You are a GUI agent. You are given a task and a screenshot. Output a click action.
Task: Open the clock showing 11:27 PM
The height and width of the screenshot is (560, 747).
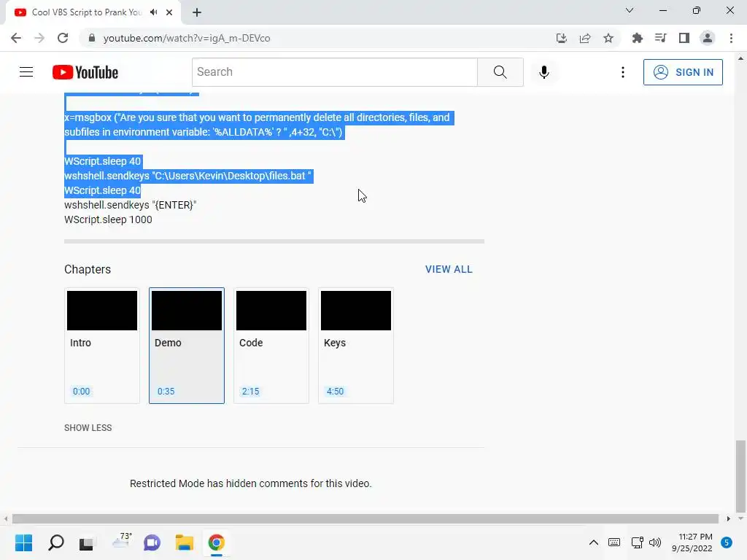pos(692,542)
